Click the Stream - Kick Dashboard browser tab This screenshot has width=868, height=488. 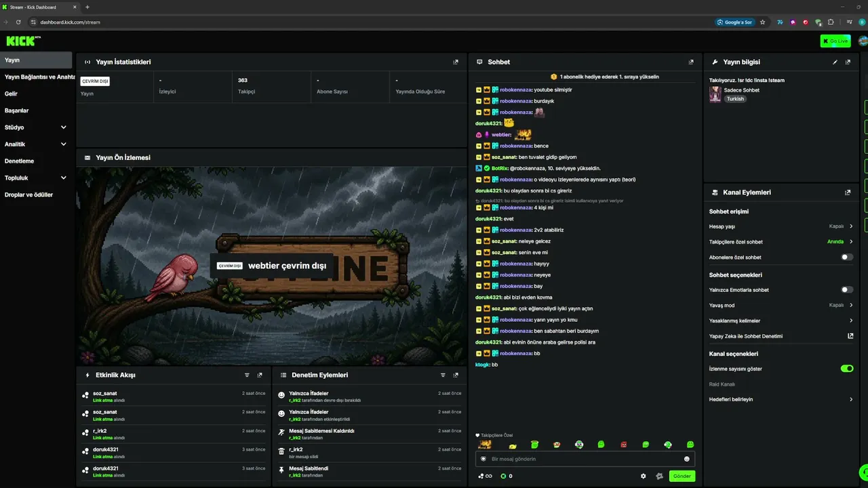[41, 7]
